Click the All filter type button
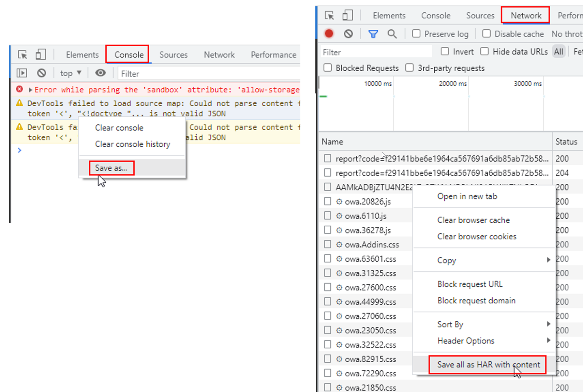 coord(558,52)
